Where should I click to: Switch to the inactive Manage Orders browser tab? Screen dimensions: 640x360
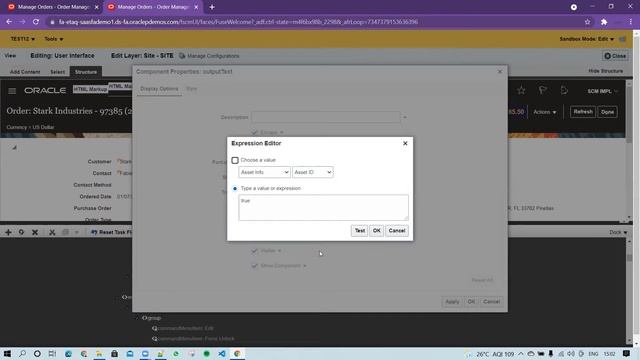53,7
